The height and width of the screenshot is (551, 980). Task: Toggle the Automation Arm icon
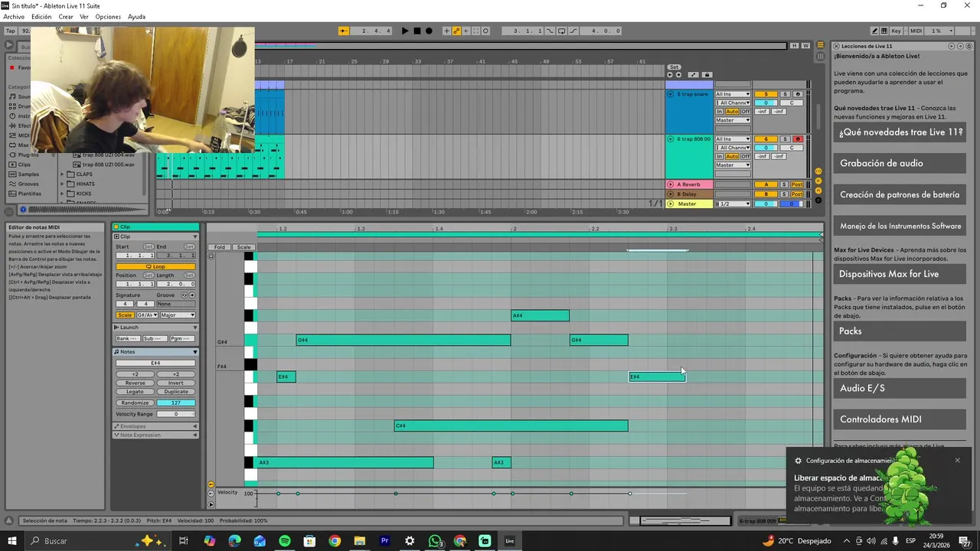pyautogui.click(x=457, y=31)
